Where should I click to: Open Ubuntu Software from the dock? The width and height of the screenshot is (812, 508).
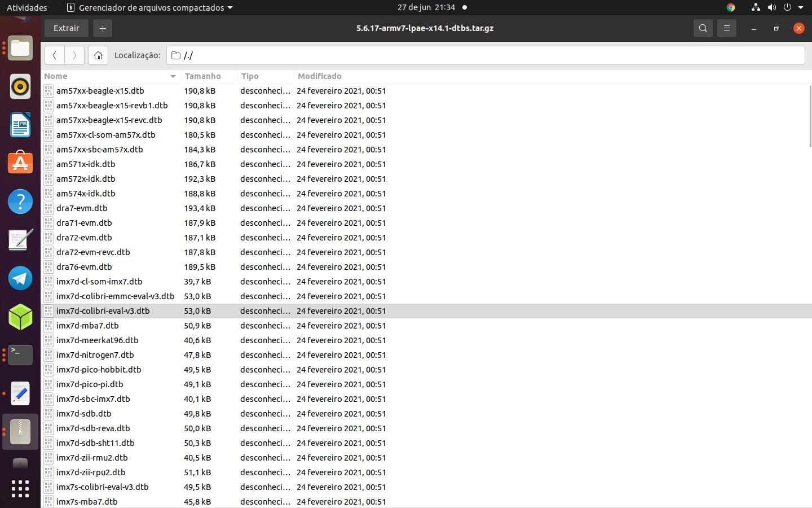(x=20, y=163)
